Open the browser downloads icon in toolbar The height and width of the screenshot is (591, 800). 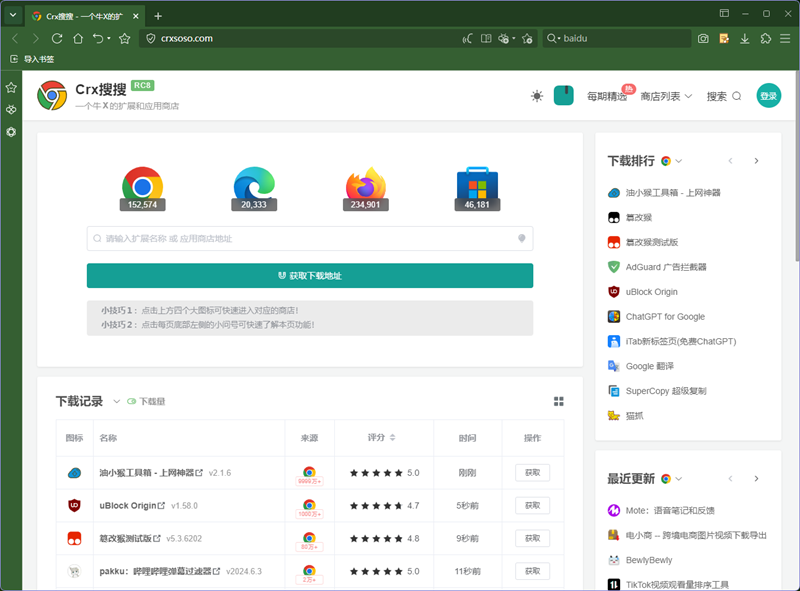744,38
